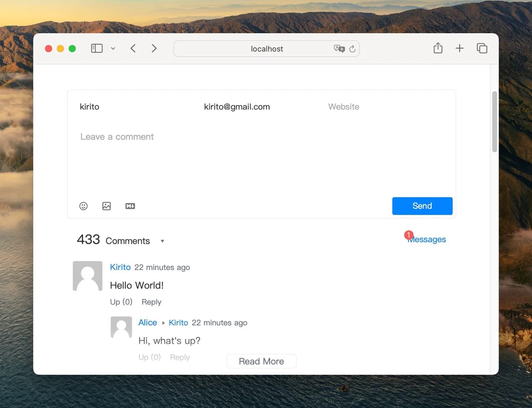The height and width of the screenshot is (408, 532).
Task: Reload the page with the refresh icon
Action: click(352, 49)
